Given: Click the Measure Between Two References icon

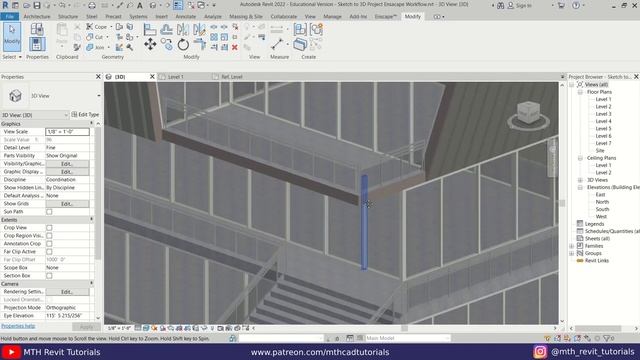Looking at the screenshot, I should 277,44.
